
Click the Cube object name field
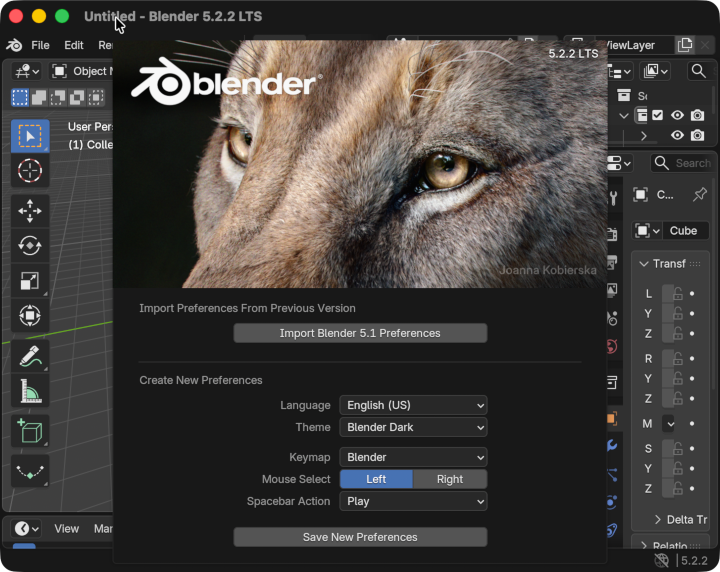click(x=686, y=231)
